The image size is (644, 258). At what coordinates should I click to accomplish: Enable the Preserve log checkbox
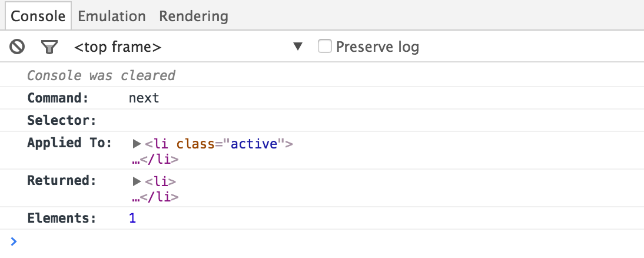[x=325, y=47]
